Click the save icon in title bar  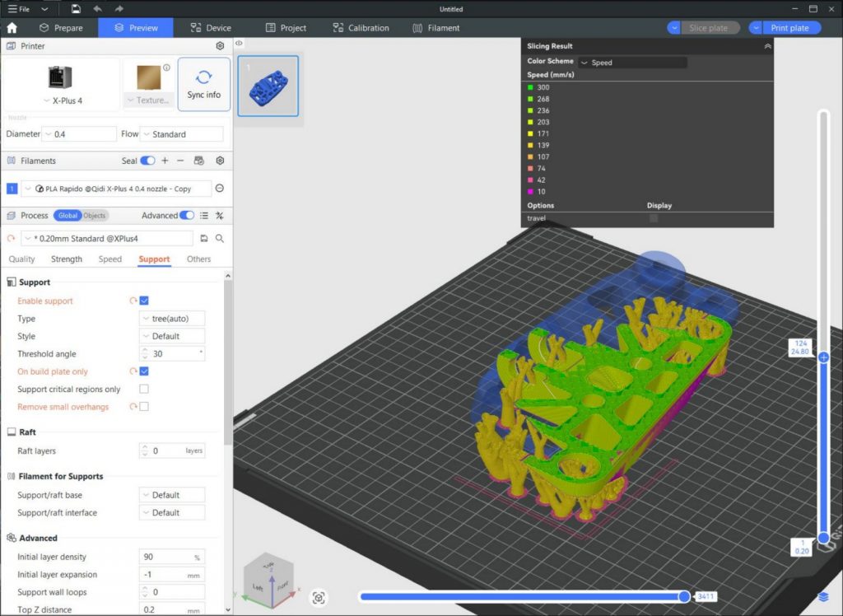point(76,9)
